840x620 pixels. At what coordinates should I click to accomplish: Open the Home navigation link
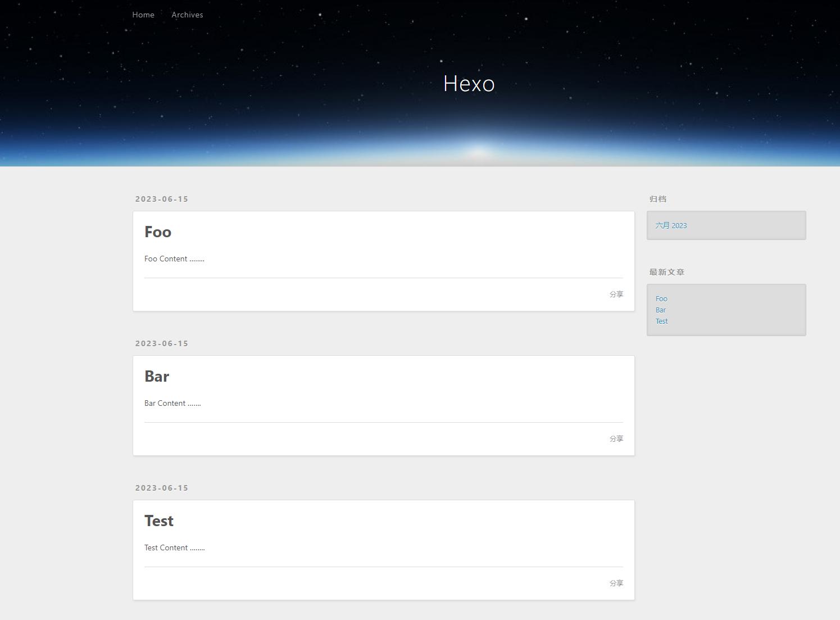[x=143, y=15]
